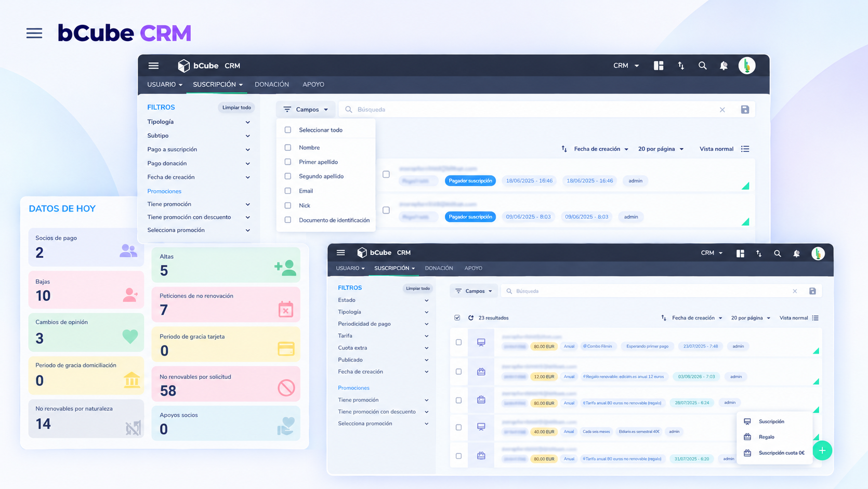Check the Documento de identificación checkbox
Image resolution: width=868 pixels, height=489 pixels.
click(288, 220)
